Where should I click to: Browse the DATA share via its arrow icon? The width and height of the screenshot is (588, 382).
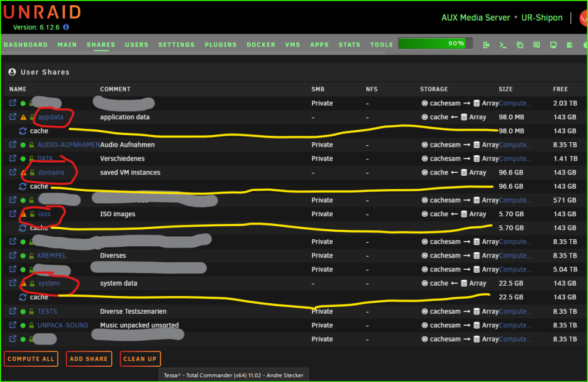13,158
